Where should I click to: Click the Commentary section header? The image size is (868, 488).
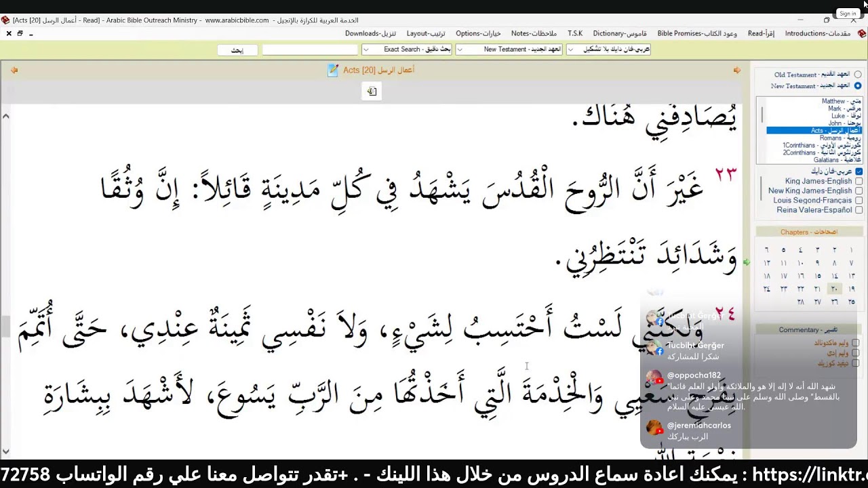[810, 330]
